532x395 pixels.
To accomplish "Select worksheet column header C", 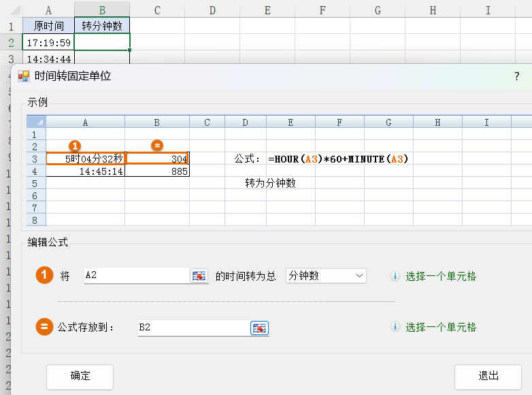I will [x=157, y=10].
